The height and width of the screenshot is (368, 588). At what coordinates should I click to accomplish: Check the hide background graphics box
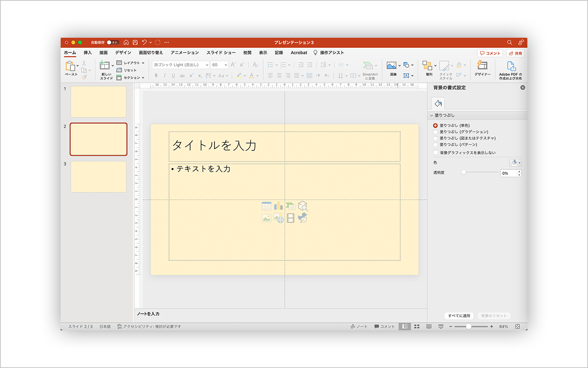435,153
